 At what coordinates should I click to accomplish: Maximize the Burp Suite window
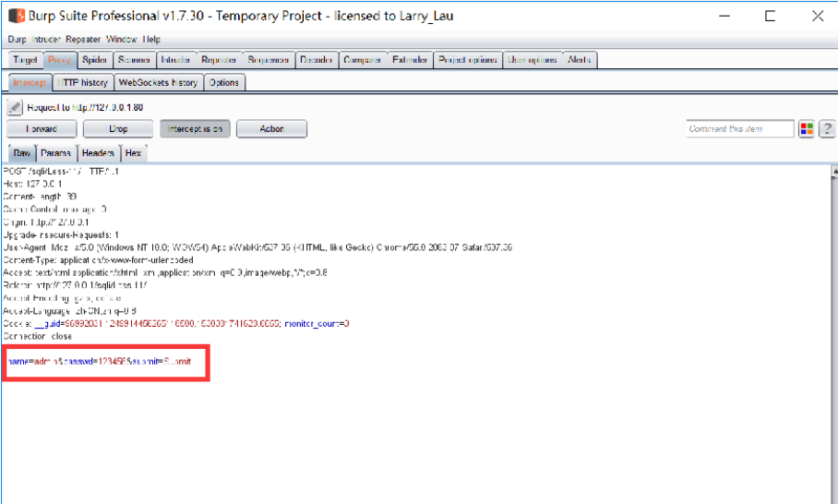point(770,16)
